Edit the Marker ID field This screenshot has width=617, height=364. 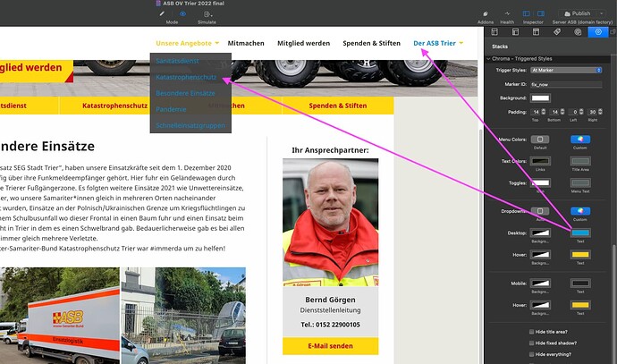click(566, 84)
